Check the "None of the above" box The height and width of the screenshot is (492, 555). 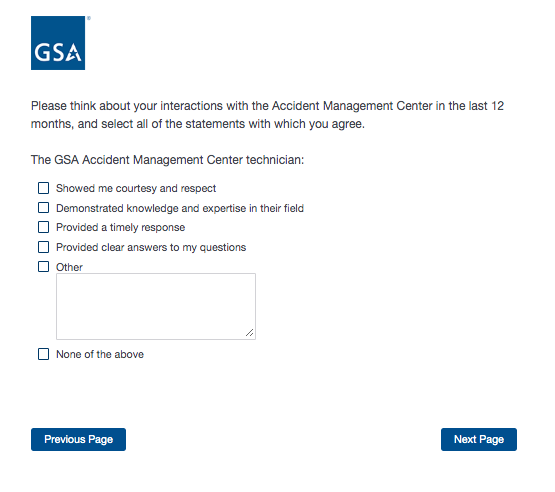click(x=44, y=354)
